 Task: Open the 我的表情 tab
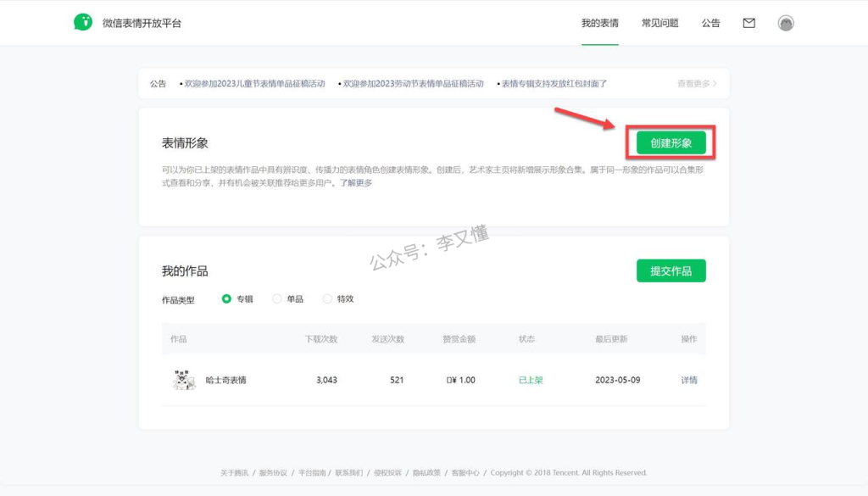click(599, 23)
